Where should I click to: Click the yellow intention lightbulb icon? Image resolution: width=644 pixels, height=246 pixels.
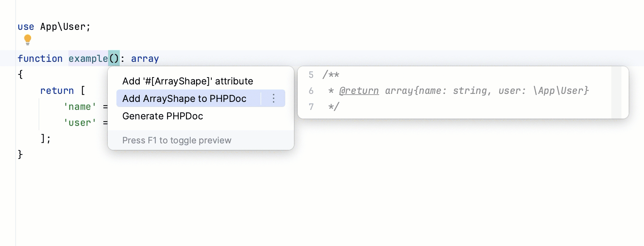[28, 40]
